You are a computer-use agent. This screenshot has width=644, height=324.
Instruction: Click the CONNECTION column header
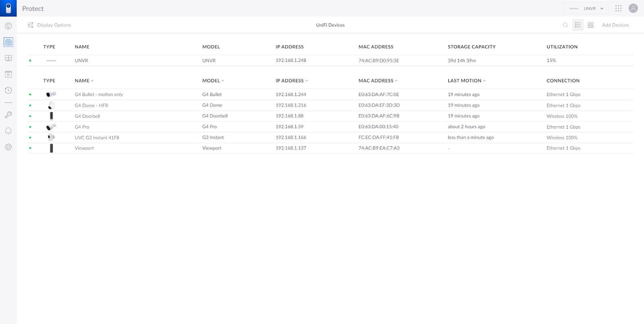(x=563, y=81)
